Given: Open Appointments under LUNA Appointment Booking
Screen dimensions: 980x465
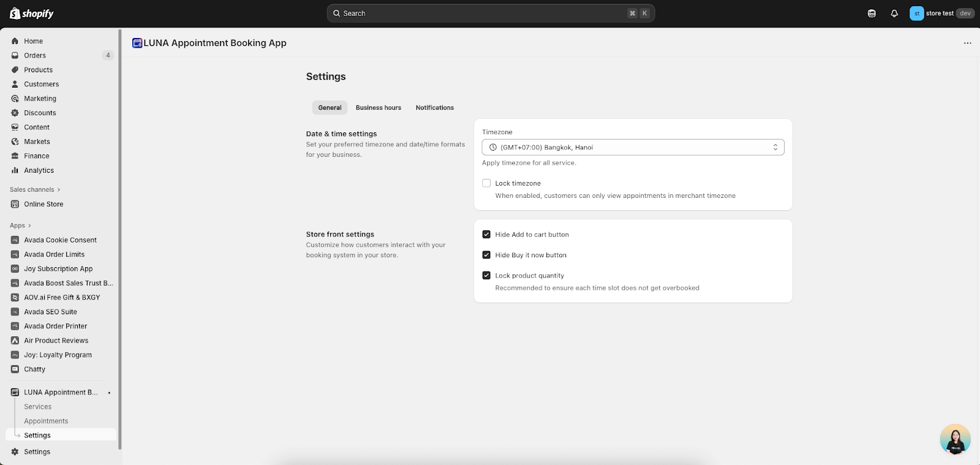Looking at the screenshot, I should tap(46, 421).
